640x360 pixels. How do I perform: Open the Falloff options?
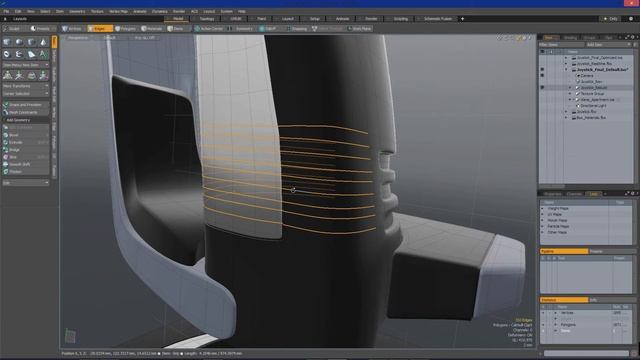click(x=268, y=29)
